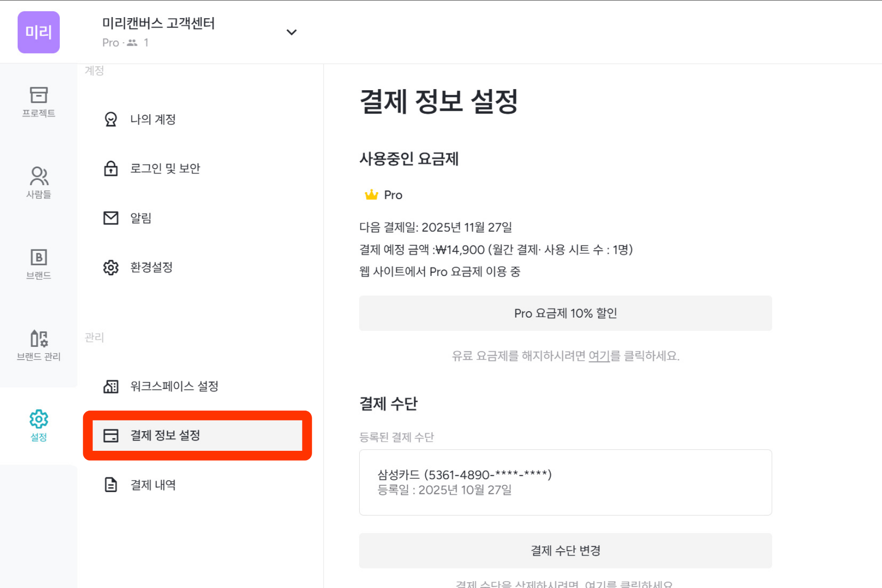Open the 미리캔버스 고객센터 workspace name
This screenshot has width=882, height=588.
pos(158,24)
